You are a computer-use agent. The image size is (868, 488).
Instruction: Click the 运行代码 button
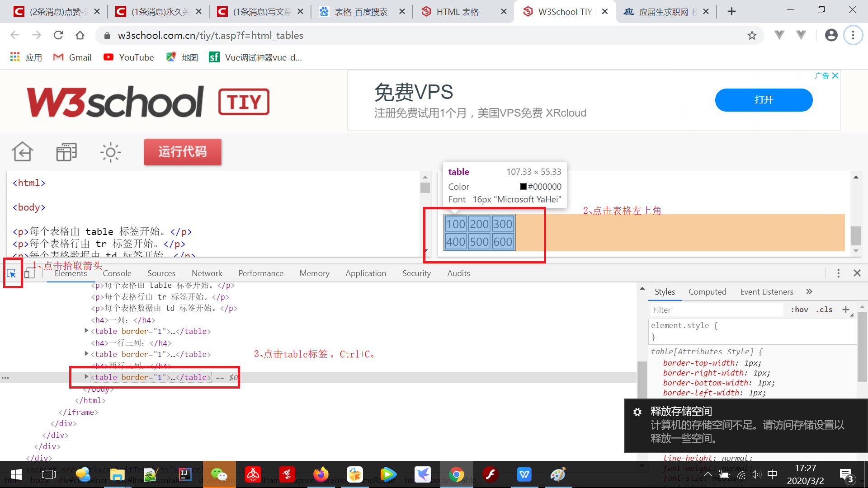[182, 152]
